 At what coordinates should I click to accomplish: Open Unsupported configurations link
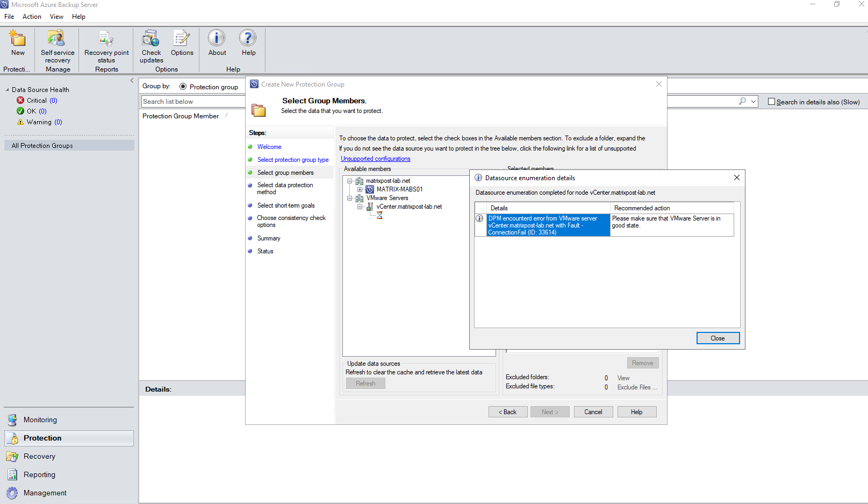tap(376, 159)
